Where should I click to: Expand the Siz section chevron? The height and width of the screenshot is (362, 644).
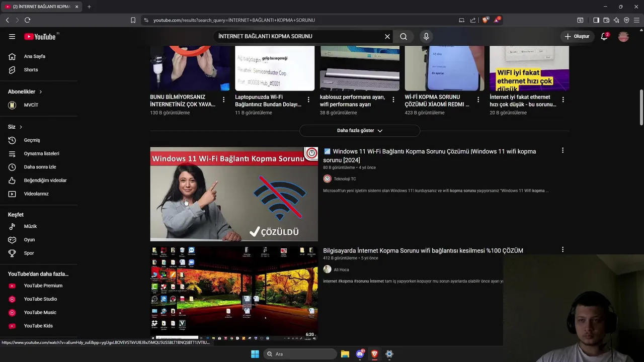click(21, 127)
